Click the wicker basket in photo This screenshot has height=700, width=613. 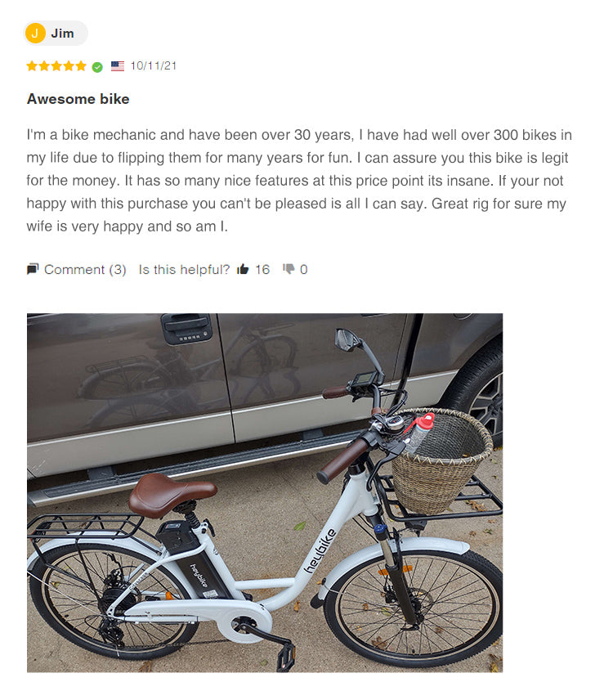tap(441, 460)
